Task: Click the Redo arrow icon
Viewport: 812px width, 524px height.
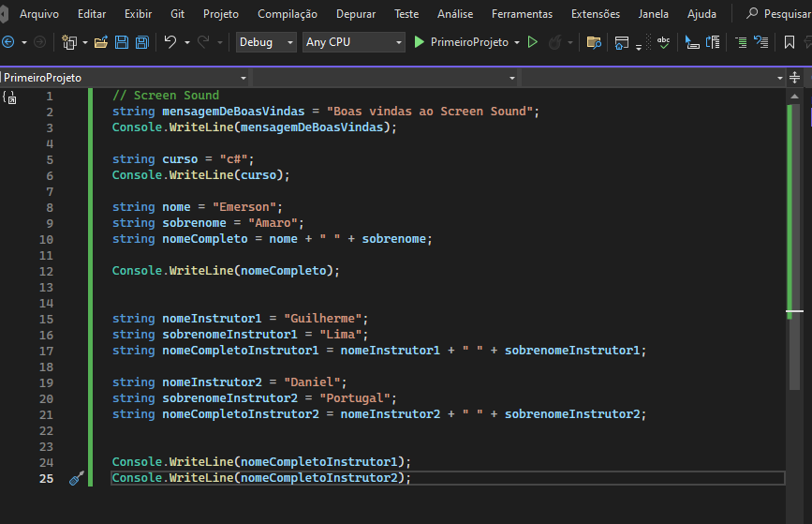Action: (203, 42)
